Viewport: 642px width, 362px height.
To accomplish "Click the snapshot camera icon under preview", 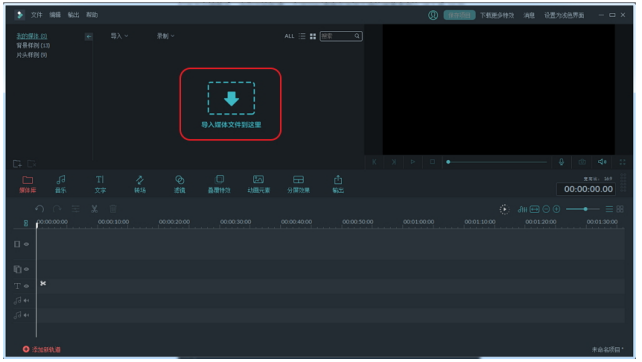I will [x=582, y=162].
